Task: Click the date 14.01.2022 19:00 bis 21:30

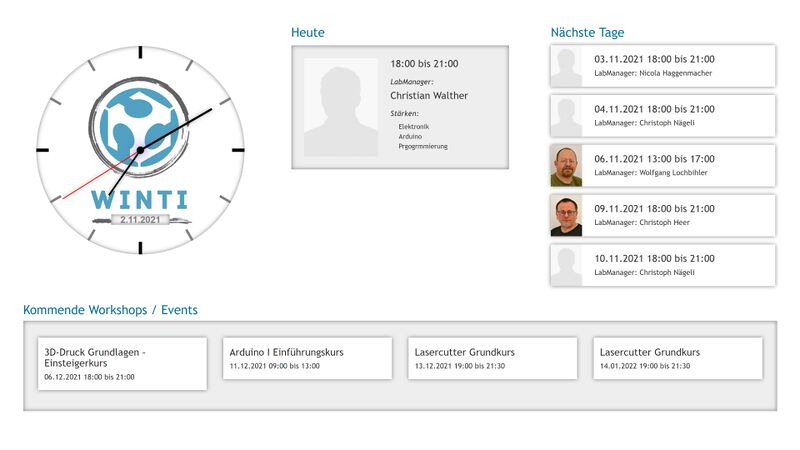Action: (645, 366)
